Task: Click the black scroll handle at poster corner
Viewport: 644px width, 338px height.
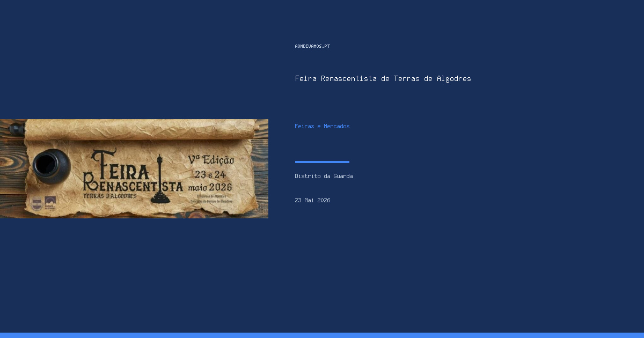Action: [x=17, y=129]
